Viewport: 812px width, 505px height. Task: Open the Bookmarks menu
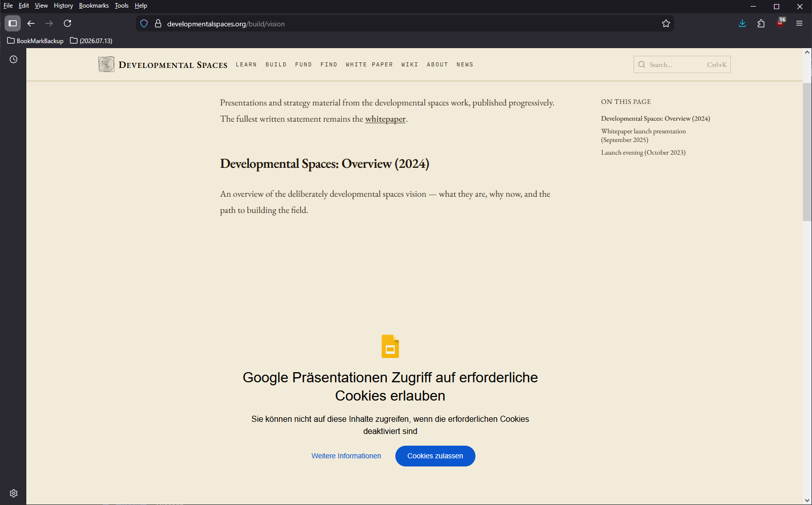click(x=94, y=6)
